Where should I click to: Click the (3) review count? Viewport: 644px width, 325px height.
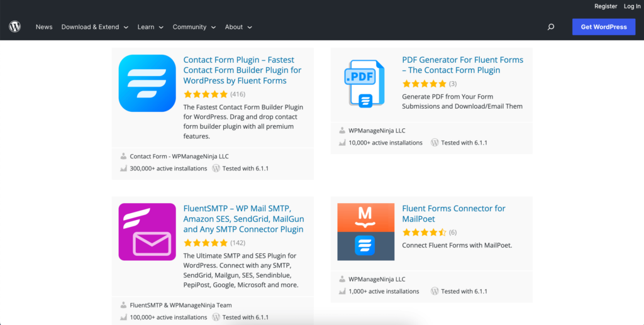pos(453,84)
